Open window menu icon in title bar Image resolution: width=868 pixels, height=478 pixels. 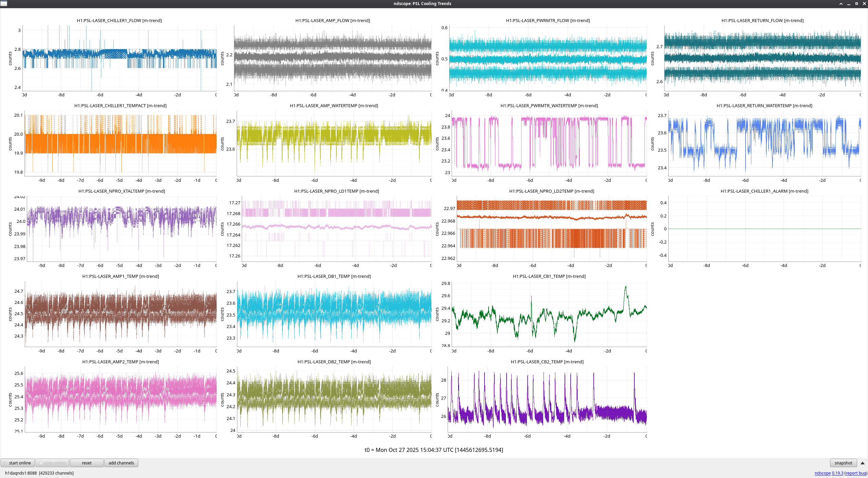coord(3,3)
